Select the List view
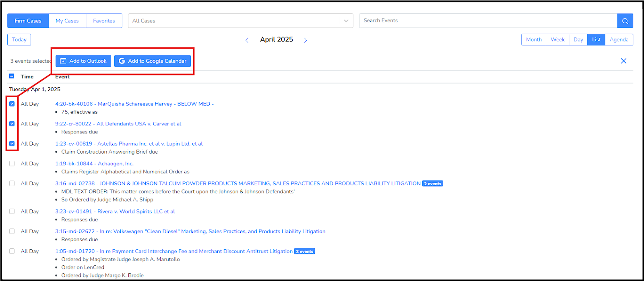 (x=597, y=39)
